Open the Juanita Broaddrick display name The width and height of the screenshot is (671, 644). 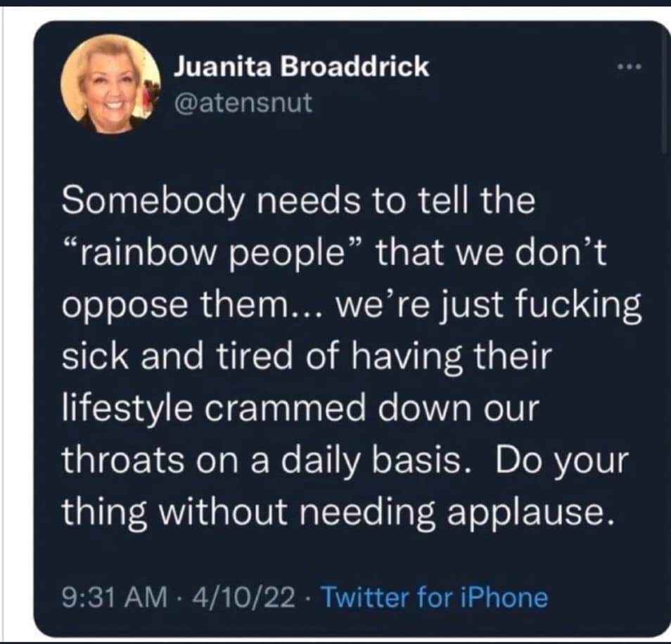[x=301, y=67]
